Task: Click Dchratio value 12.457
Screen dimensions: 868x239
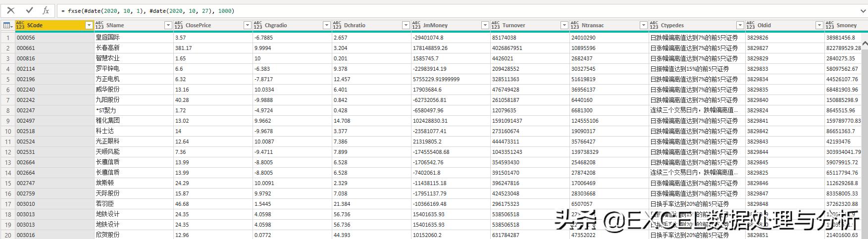Action: point(371,79)
